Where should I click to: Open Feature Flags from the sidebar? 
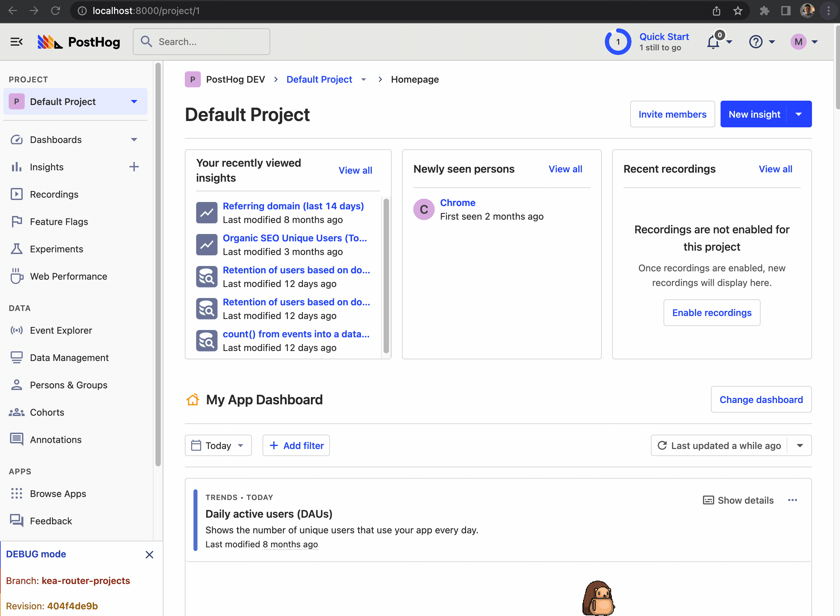pyautogui.click(x=59, y=222)
